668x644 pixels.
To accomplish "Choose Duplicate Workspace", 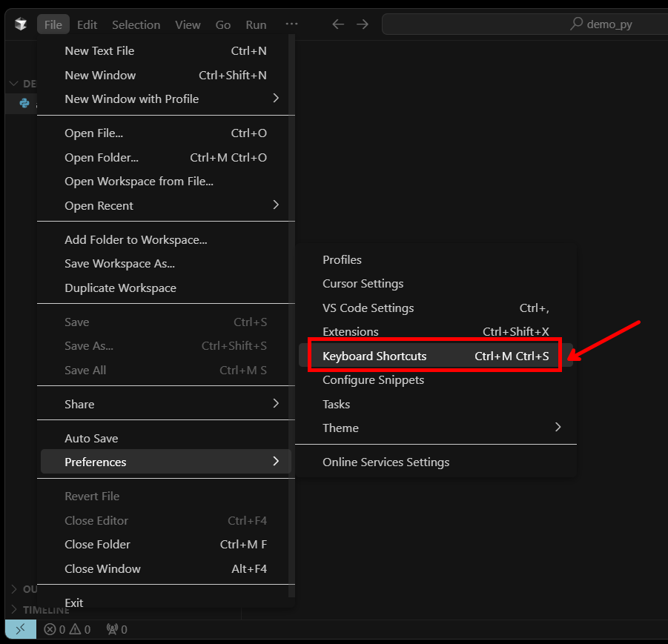I will (166, 288).
